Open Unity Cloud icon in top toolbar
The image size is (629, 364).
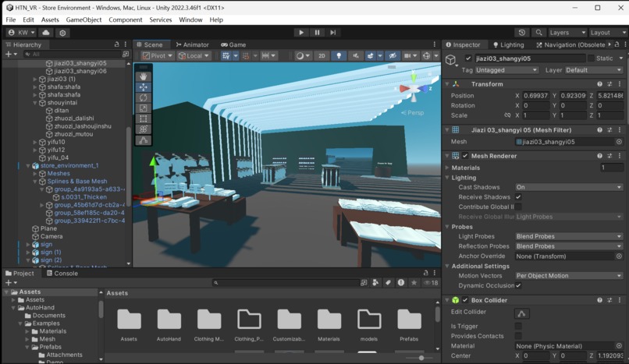click(46, 33)
